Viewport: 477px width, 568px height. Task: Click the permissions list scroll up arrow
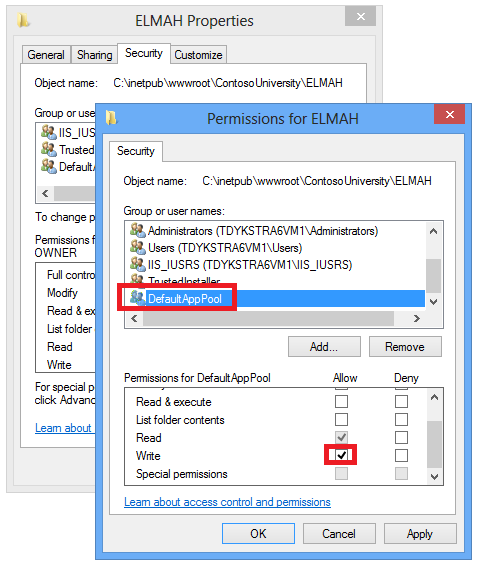[x=434, y=398]
